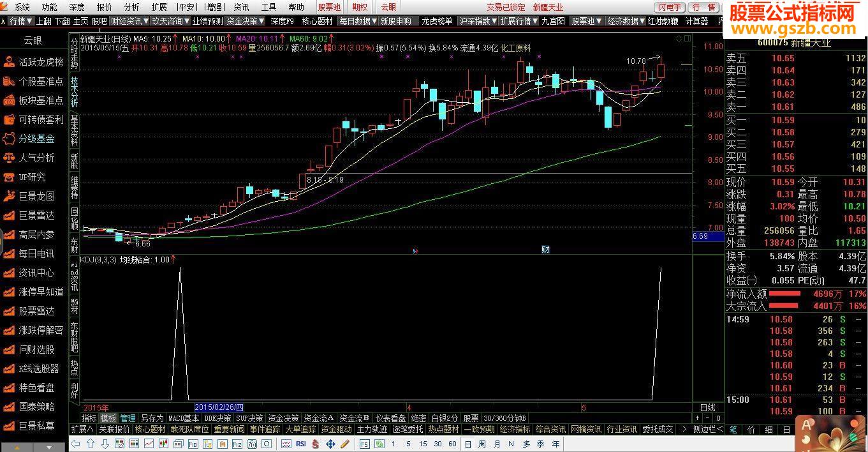Open the 沪深指数 dropdown
868x452 pixels.
[x=477, y=21]
